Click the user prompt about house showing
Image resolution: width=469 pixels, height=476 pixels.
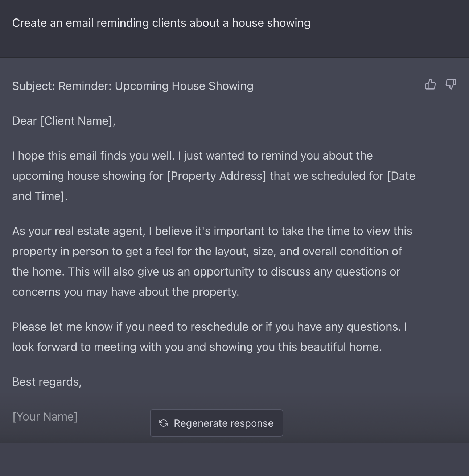click(161, 23)
